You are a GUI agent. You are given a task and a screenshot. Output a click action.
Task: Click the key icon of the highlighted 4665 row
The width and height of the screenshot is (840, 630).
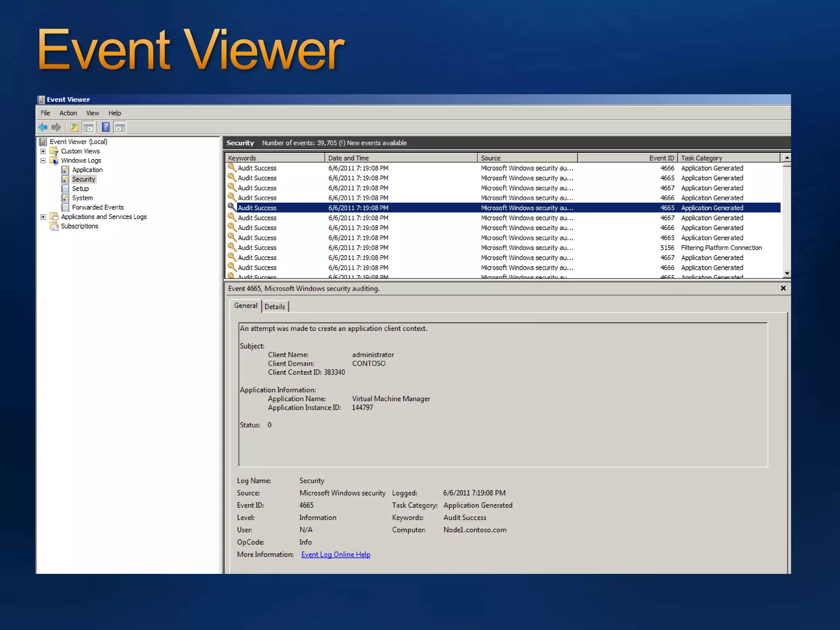pos(232,208)
